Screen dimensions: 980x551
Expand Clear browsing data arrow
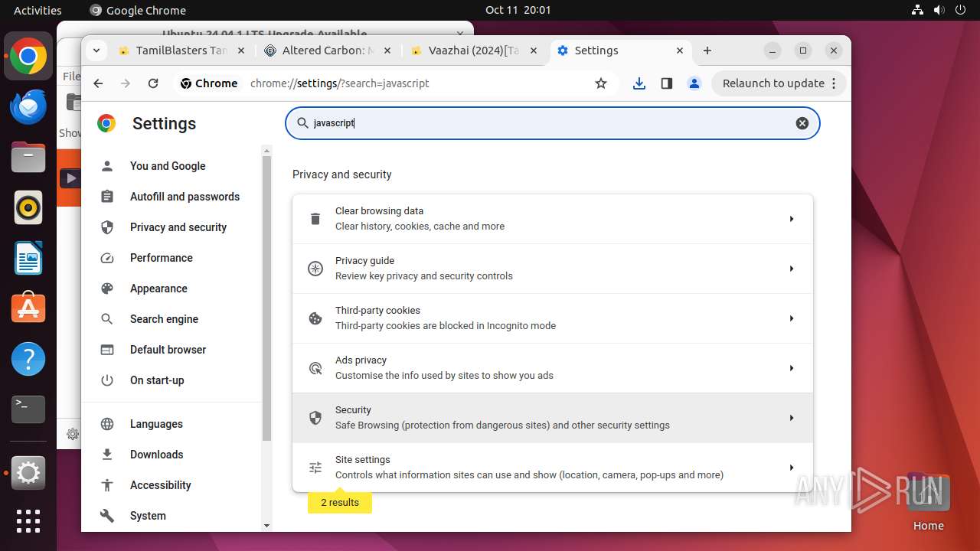(x=792, y=219)
